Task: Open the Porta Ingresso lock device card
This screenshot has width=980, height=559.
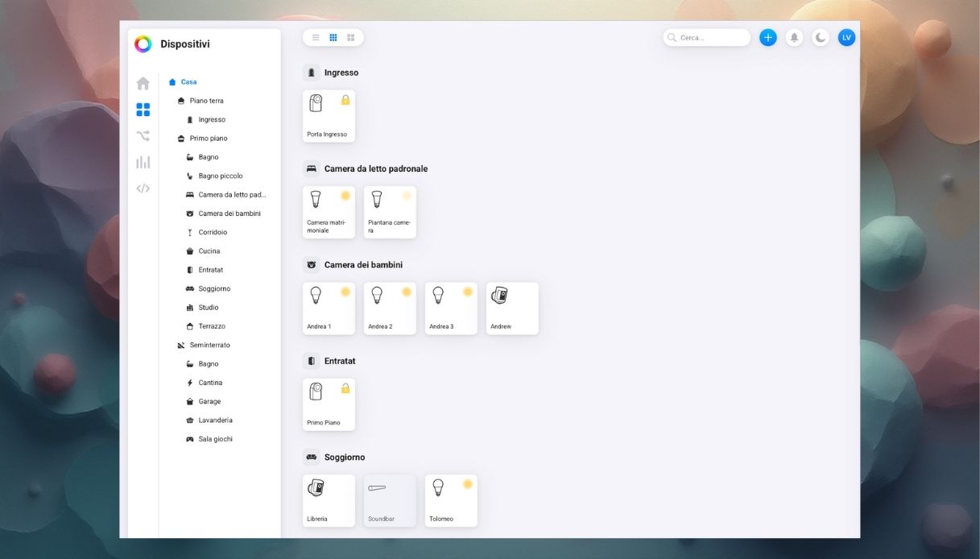Action: 329,116
